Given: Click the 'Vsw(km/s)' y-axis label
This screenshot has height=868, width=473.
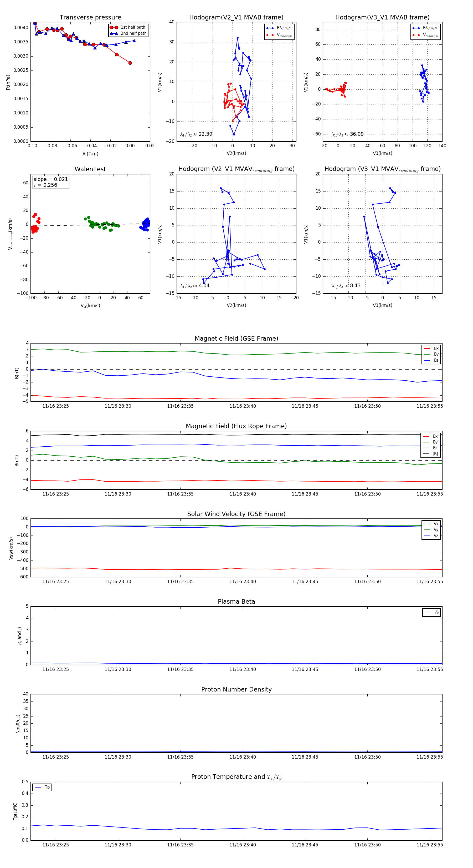Looking at the screenshot, I should tap(11, 548).
